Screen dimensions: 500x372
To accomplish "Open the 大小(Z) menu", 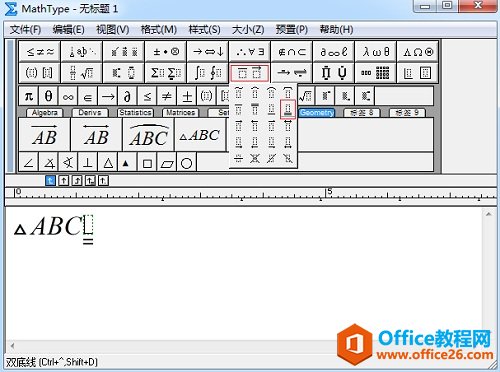I will pos(248,30).
